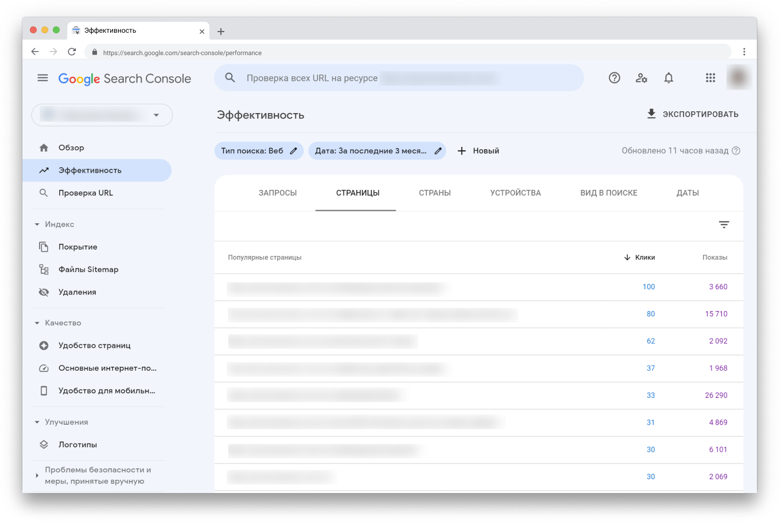
Task: Click the user permissions icon near notifications
Action: click(x=642, y=77)
